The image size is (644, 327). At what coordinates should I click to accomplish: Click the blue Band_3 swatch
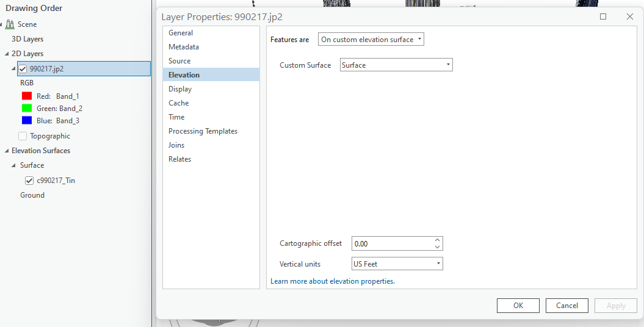point(26,120)
